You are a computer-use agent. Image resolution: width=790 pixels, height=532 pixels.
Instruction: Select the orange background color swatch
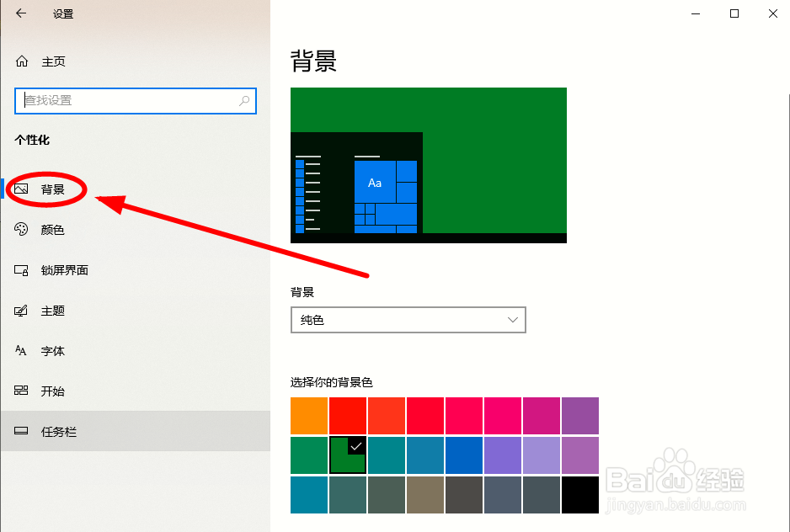pos(308,416)
